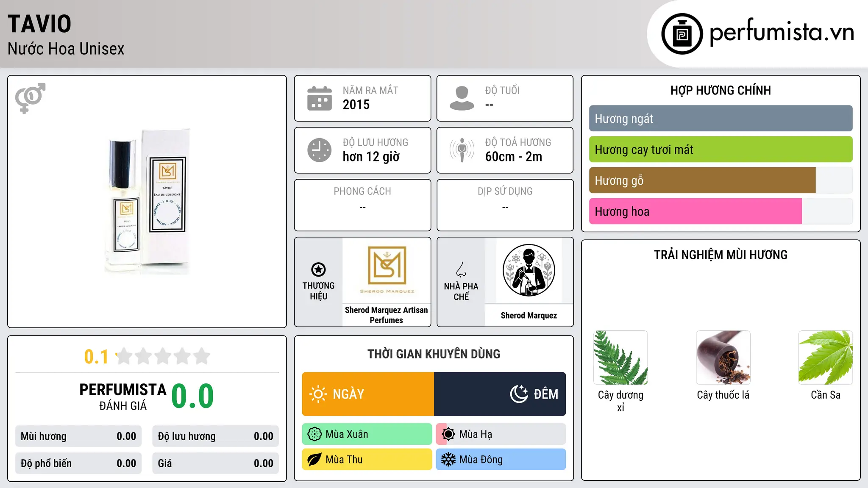Click the person icon beside Độ tuổi

tap(462, 98)
